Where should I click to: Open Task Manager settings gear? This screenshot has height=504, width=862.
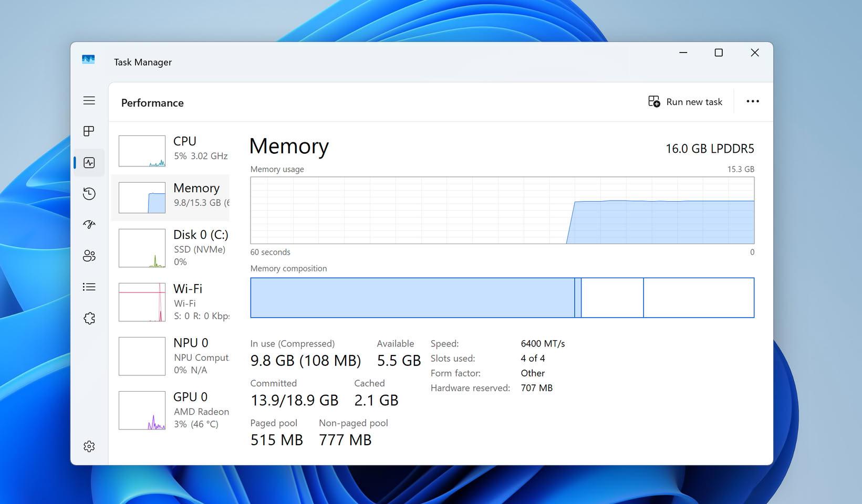89,446
